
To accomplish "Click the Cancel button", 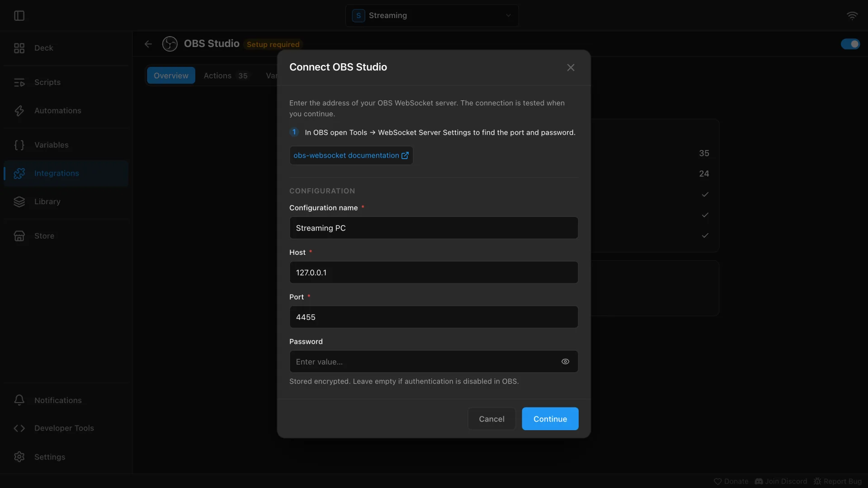I will [491, 419].
